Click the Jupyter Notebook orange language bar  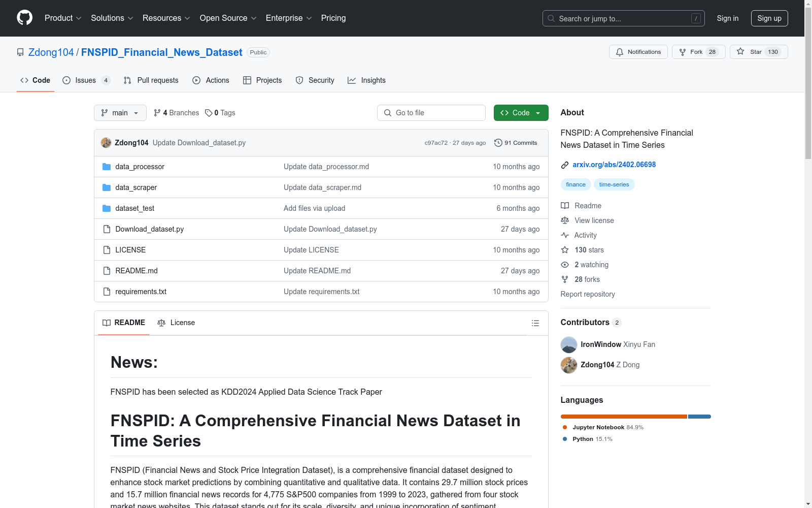(624, 417)
